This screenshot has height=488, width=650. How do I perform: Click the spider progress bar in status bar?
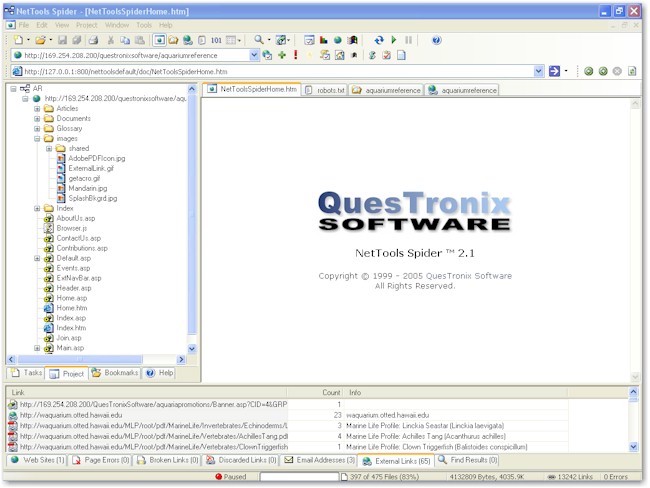tap(299, 477)
